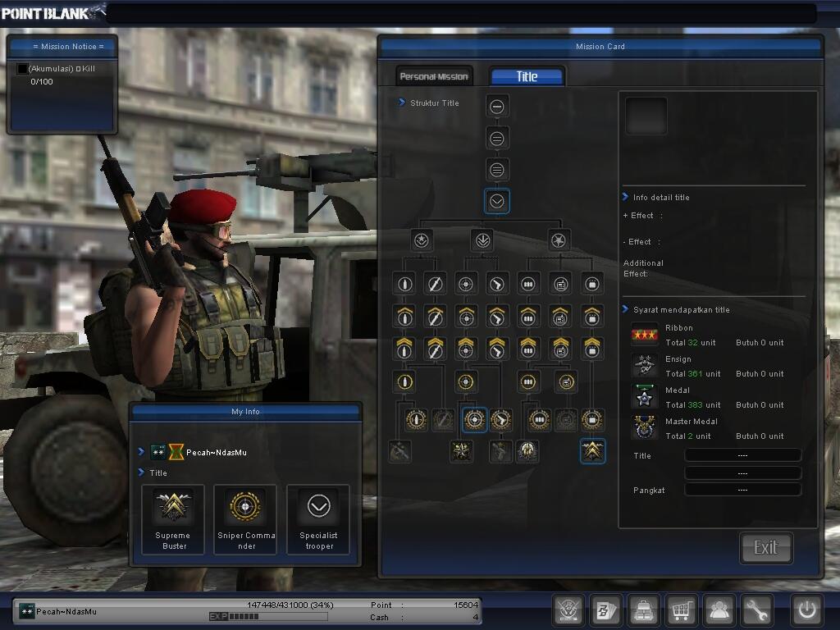
Task: Select the downward double-arrow branch title icon
Action: click(482, 240)
